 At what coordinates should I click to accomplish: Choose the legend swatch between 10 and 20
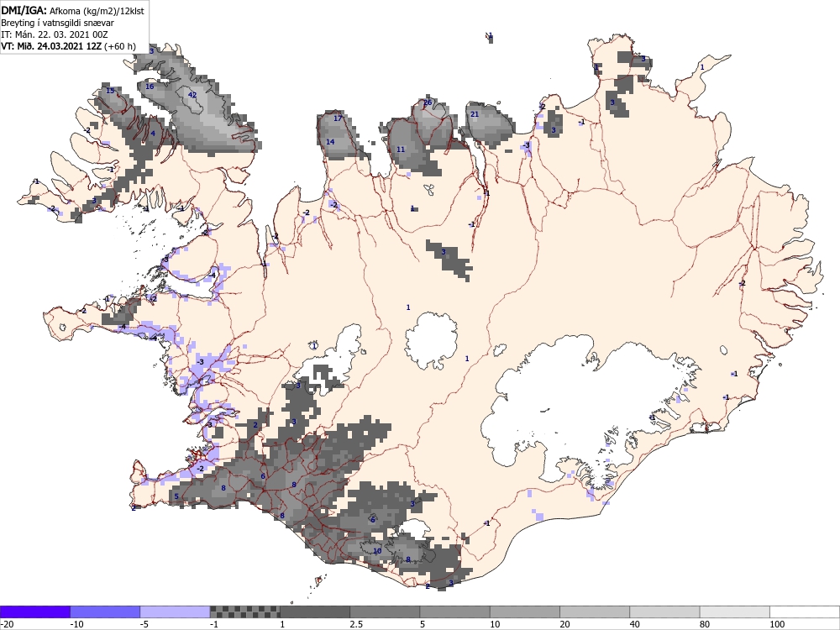(x=525, y=612)
